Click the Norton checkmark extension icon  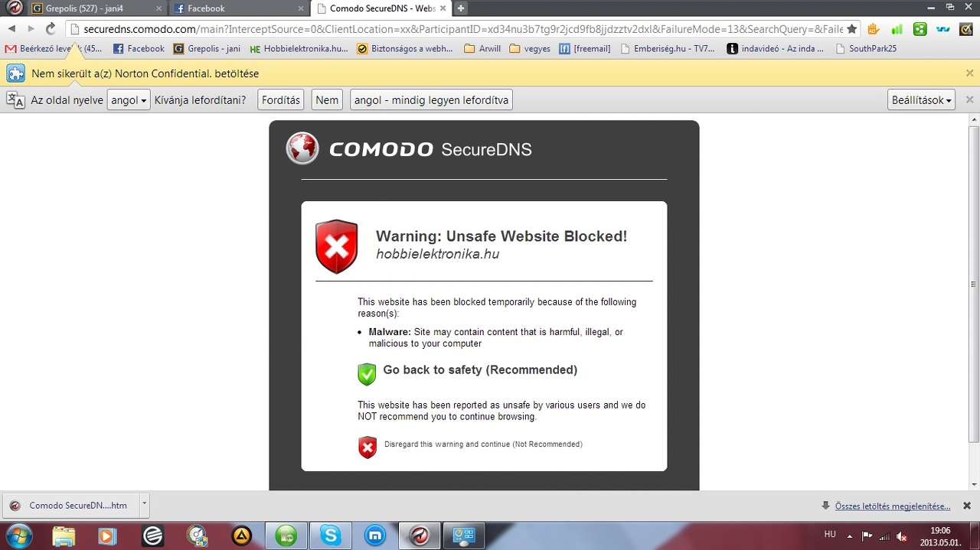coord(966,29)
